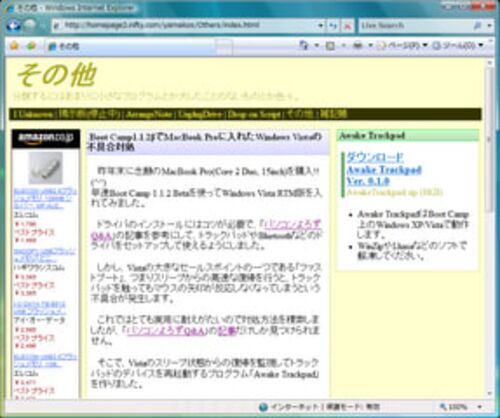This screenshot has height=418, width=500.
Task: Click the browser Back arrow button
Action: (x=13, y=25)
